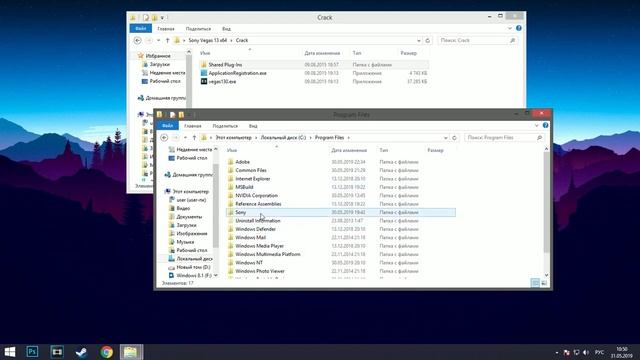This screenshot has width=640, height=360.
Task: Click the Sony folder icon
Action: click(231, 212)
